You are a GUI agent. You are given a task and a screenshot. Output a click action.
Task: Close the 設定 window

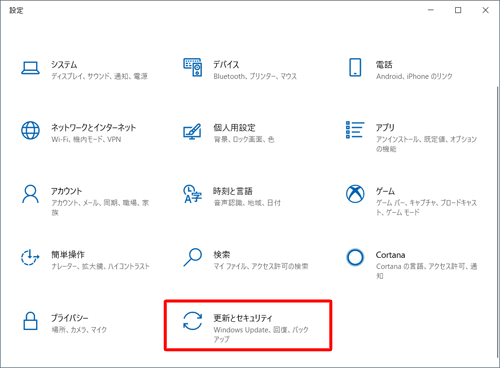(x=486, y=10)
